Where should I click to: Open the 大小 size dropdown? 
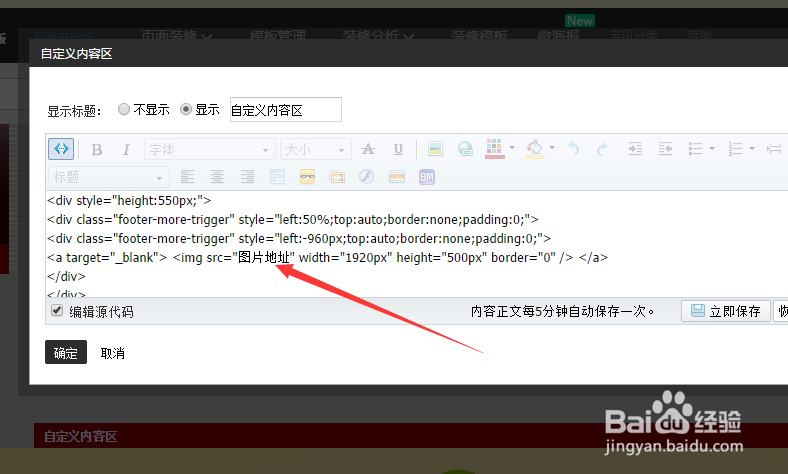coord(316,149)
